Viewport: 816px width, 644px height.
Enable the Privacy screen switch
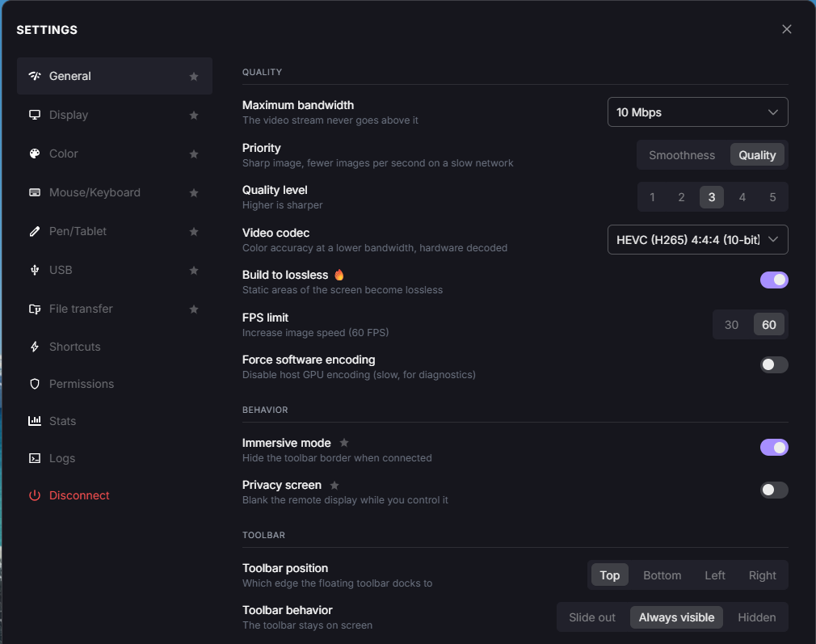pos(774,490)
